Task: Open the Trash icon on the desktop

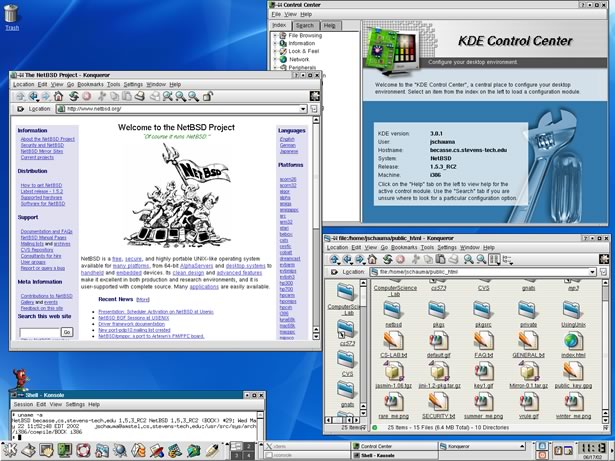Action: (x=11, y=16)
